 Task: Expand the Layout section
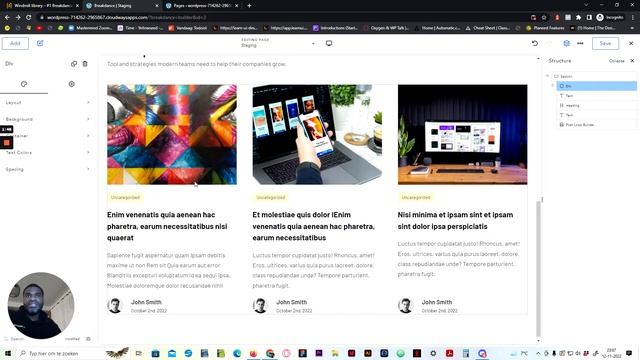[48, 102]
